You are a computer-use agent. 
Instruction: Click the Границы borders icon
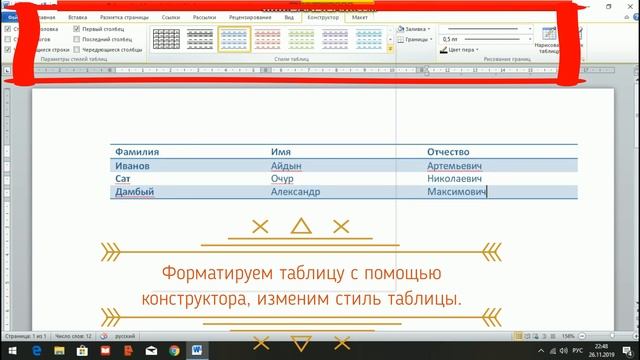point(401,39)
